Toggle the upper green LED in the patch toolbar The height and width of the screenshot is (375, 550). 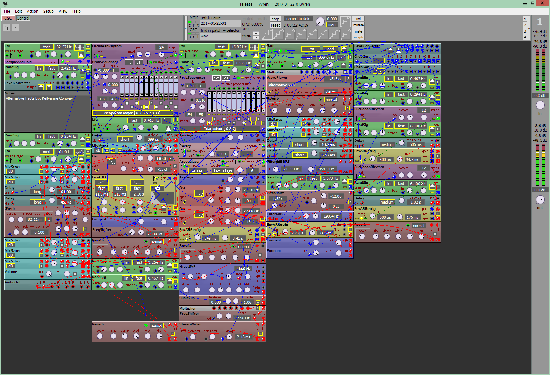tap(189, 23)
